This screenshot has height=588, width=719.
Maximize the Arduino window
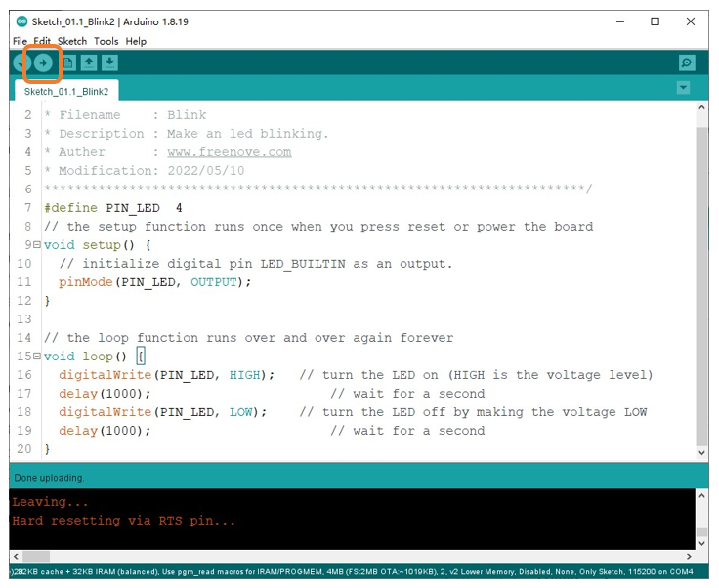click(x=656, y=21)
